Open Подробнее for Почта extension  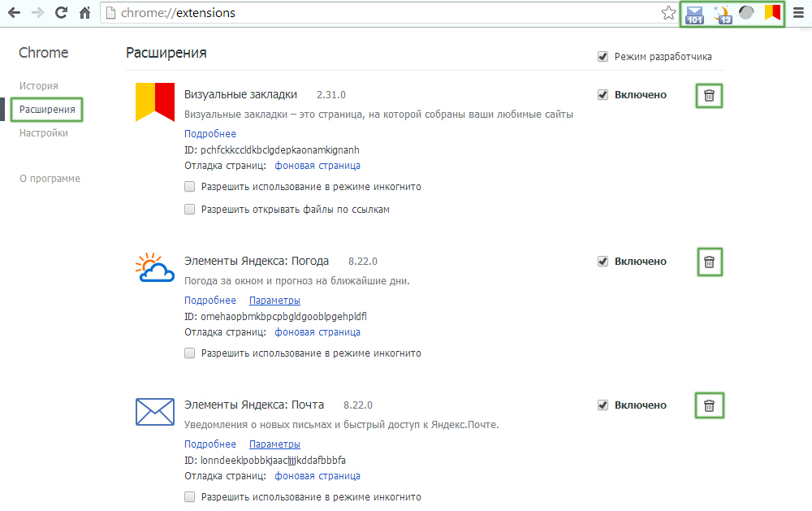tap(210, 444)
